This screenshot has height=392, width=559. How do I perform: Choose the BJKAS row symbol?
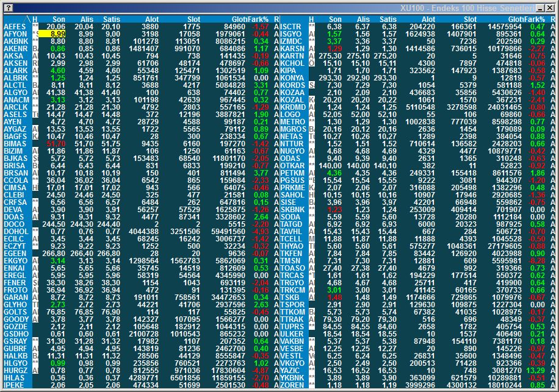point(15,158)
